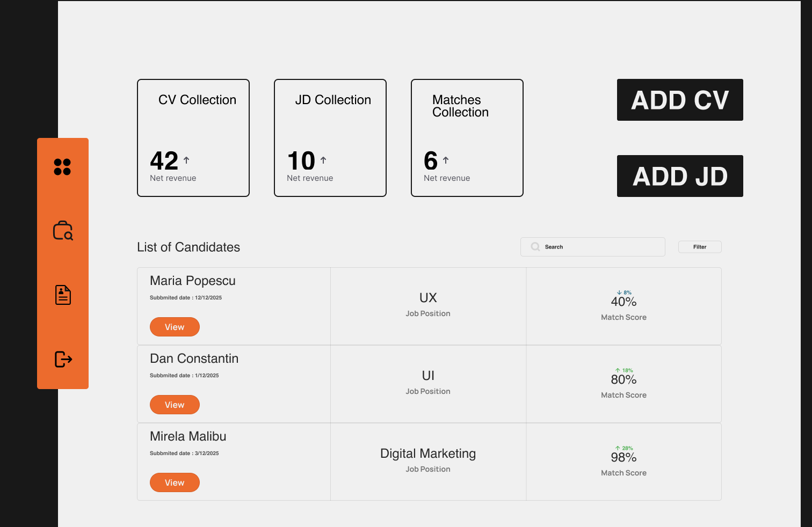View Mirela Malibu's candidate profile
This screenshot has width=812, height=527.
coord(175,482)
